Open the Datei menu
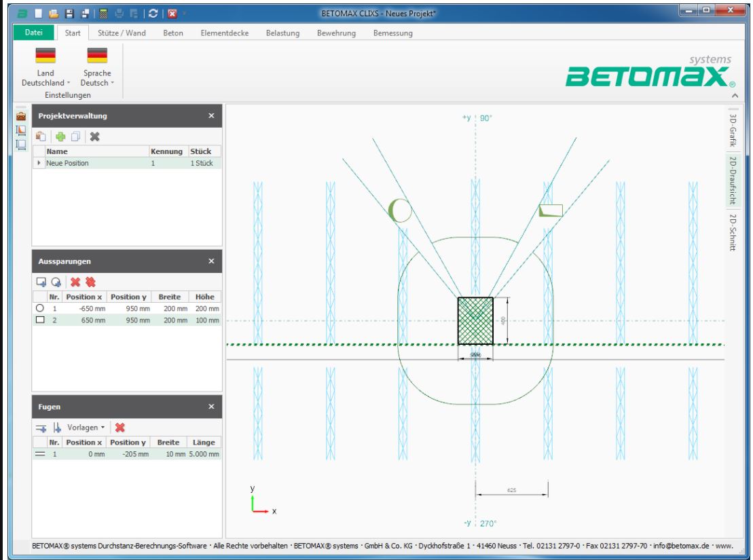753x560 pixels. 34,33
